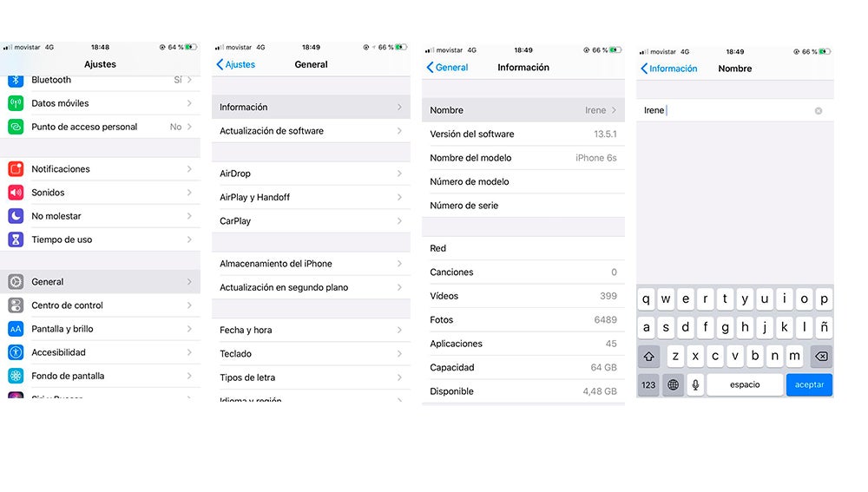Image resolution: width=868 pixels, height=492 pixels.
Task: Tap the globe language key
Action: tap(674, 384)
